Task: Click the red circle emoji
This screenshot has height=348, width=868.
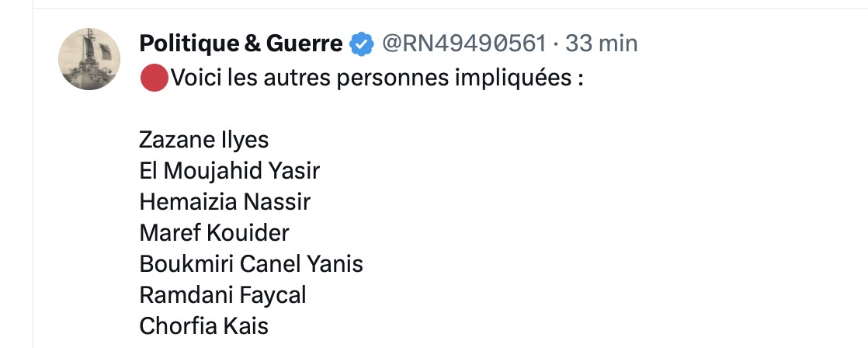Action: (154, 78)
